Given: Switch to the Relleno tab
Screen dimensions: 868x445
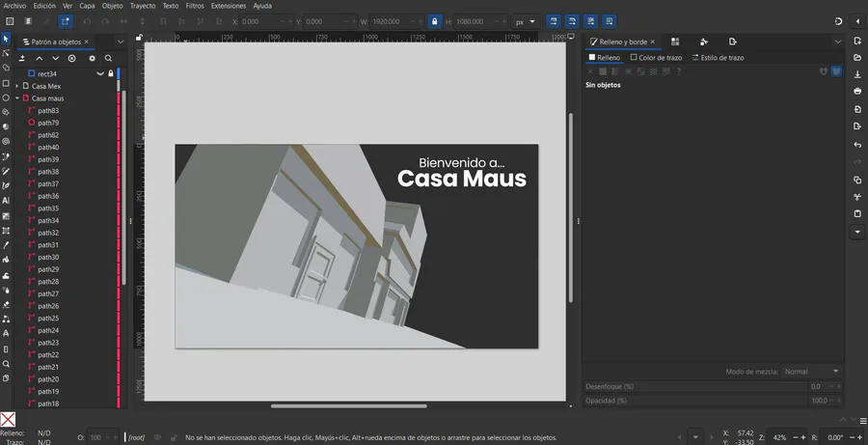Looking at the screenshot, I should tap(605, 58).
